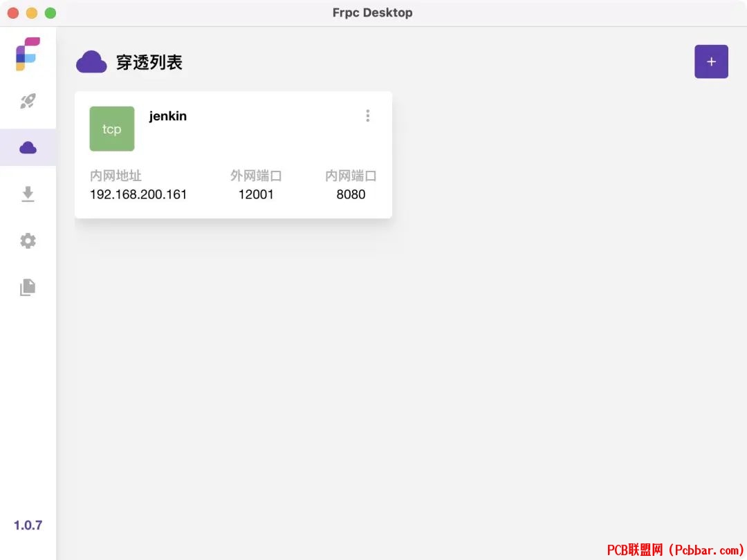Add a new proxy with plus button
747x560 pixels.
(711, 62)
